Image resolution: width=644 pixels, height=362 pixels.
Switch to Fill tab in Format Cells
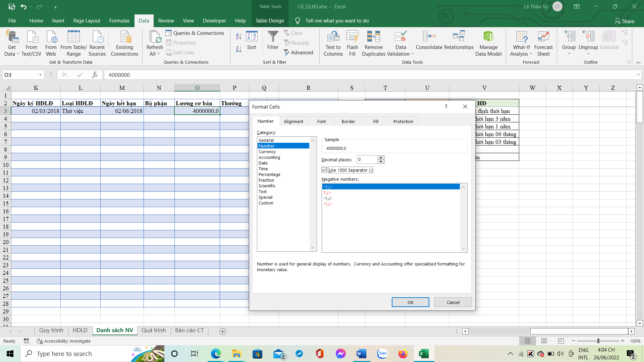coord(376,121)
